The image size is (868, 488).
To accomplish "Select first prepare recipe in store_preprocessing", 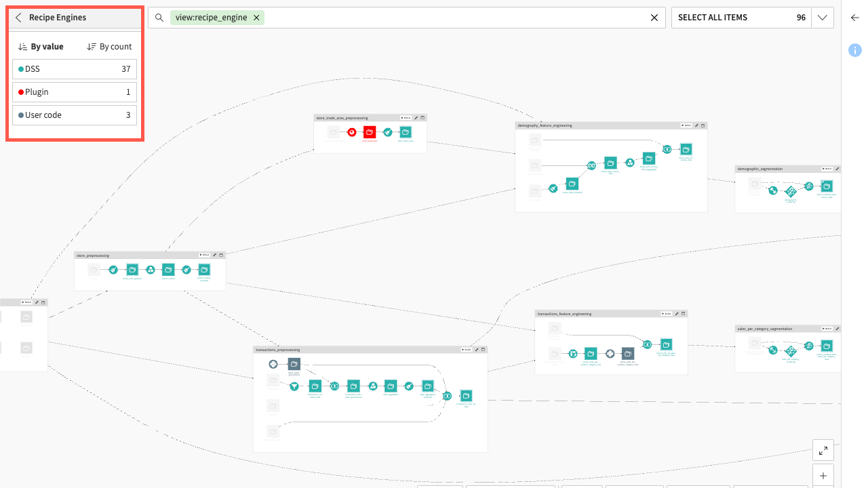I will (113, 270).
